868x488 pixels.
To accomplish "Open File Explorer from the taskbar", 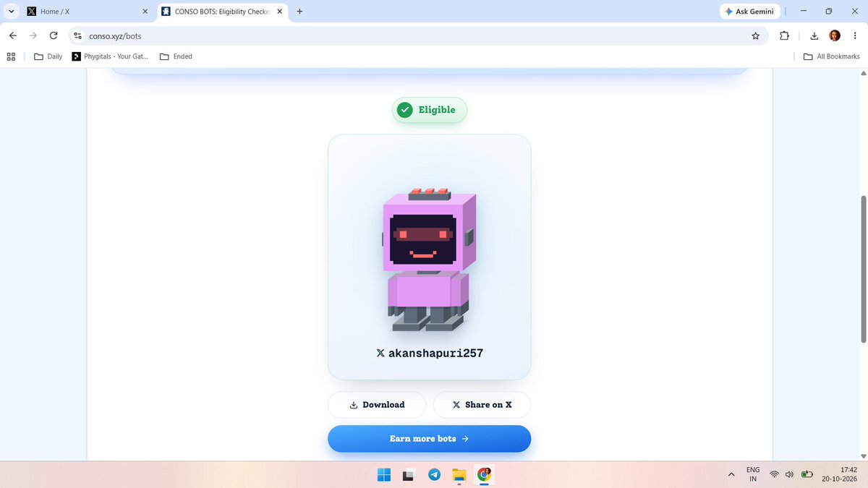I will [x=459, y=475].
